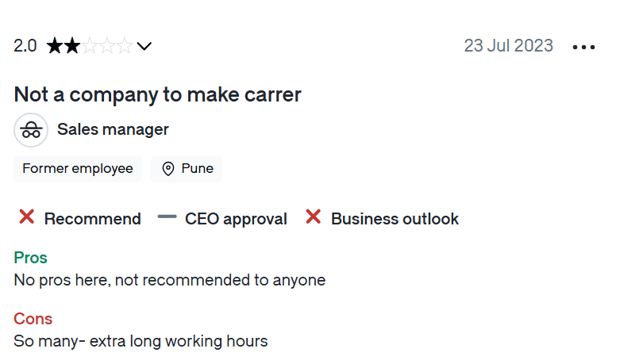Viewport: 620px width, 364px height.
Task: Click the Recommend label
Action: tap(93, 219)
